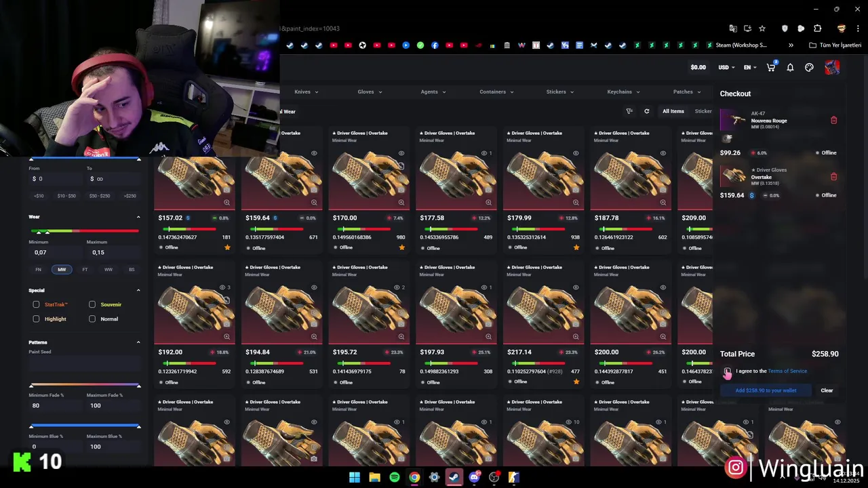
Task: Expand the Keychains category menu
Action: point(623,91)
